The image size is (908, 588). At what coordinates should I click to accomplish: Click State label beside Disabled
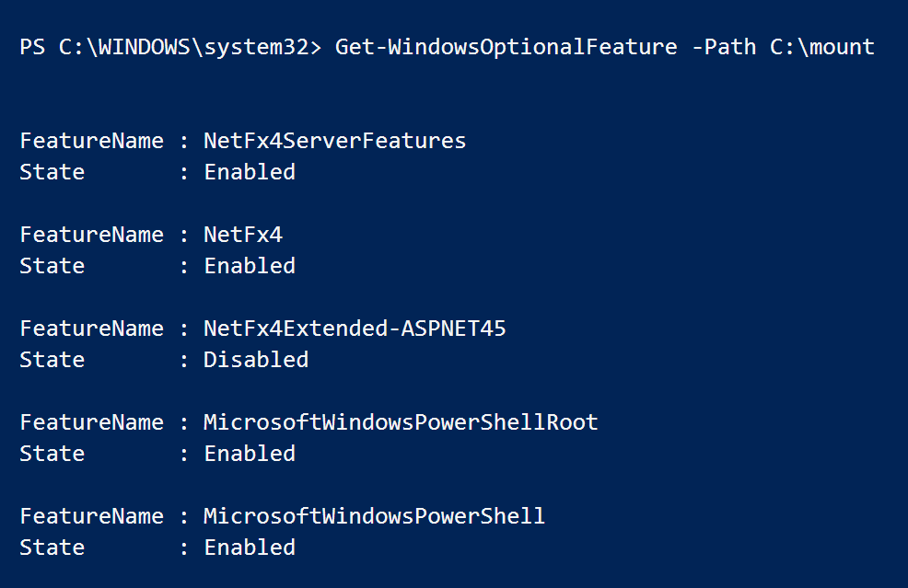(x=52, y=360)
